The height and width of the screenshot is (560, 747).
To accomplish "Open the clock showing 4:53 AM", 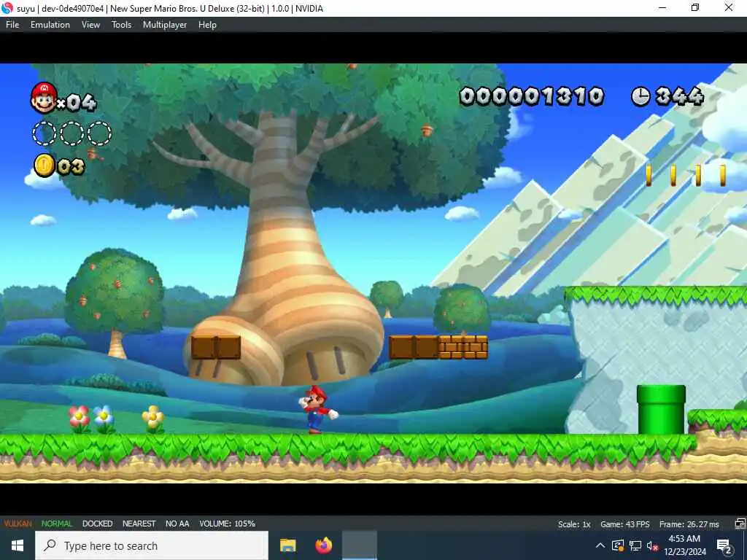I will click(684, 545).
